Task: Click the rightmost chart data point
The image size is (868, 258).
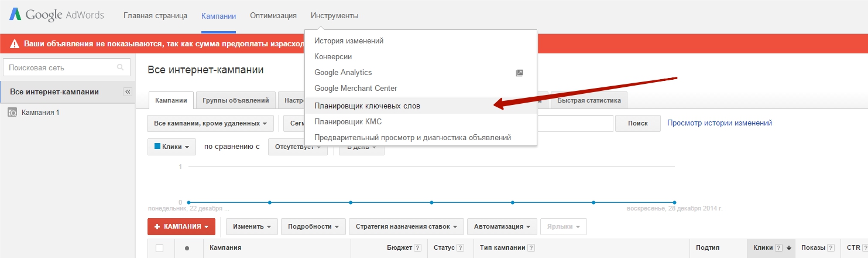Action: pyautogui.click(x=675, y=202)
